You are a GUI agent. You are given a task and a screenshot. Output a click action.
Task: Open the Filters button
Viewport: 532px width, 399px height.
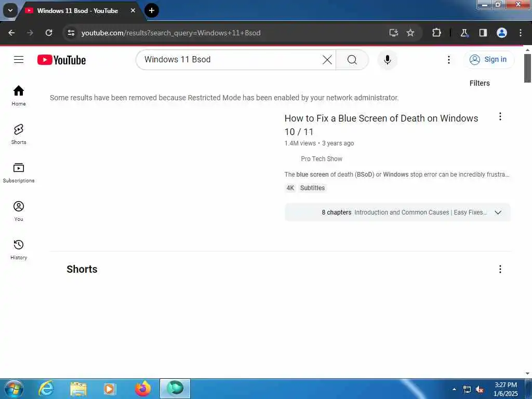(480, 83)
